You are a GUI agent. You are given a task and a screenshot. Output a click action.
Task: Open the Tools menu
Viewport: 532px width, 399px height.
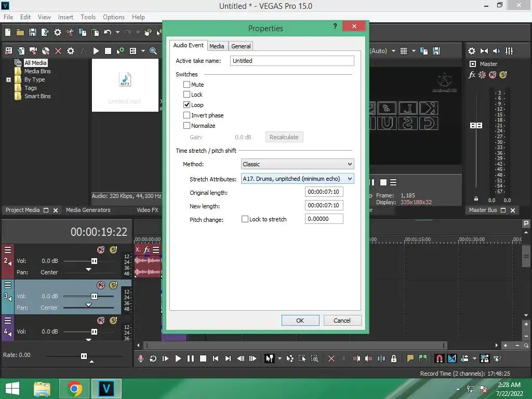pos(88,17)
